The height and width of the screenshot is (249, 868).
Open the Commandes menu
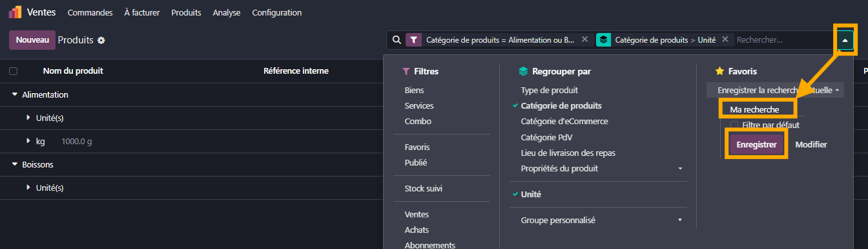[x=90, y=12]
